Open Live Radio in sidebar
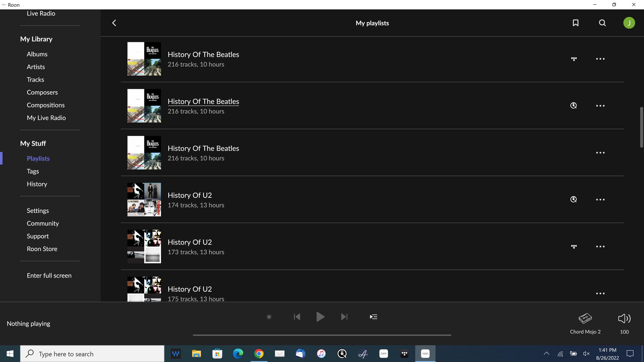 41,13
